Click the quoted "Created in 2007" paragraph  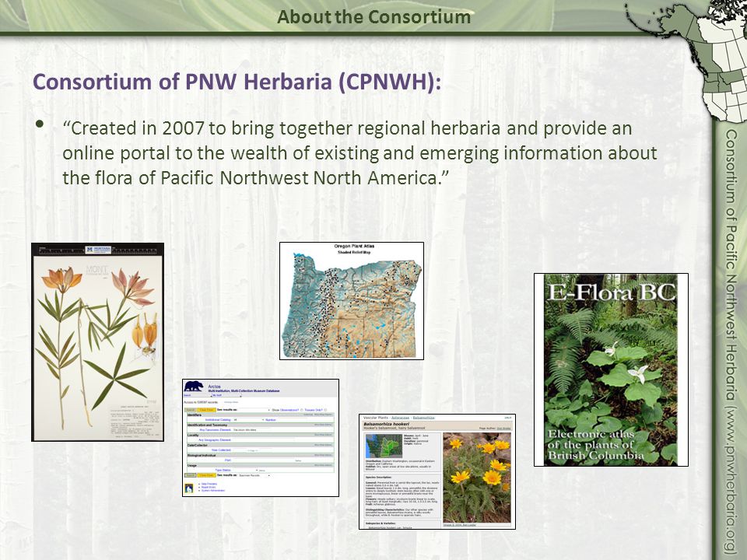click(x=359, y=153)
